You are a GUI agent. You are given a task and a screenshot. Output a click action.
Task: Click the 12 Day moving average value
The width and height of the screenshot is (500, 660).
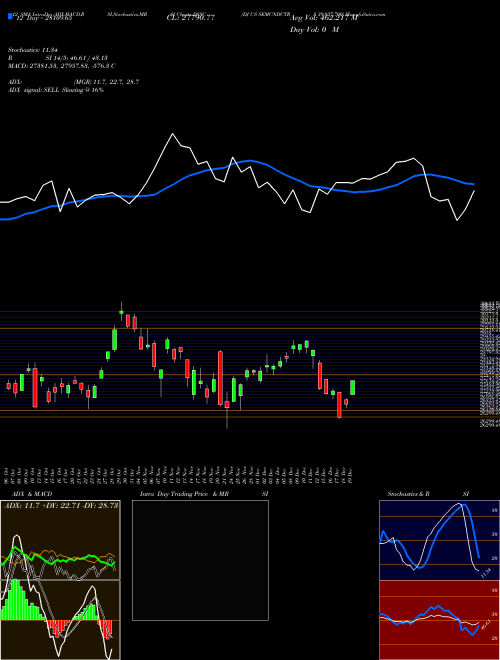43,18
